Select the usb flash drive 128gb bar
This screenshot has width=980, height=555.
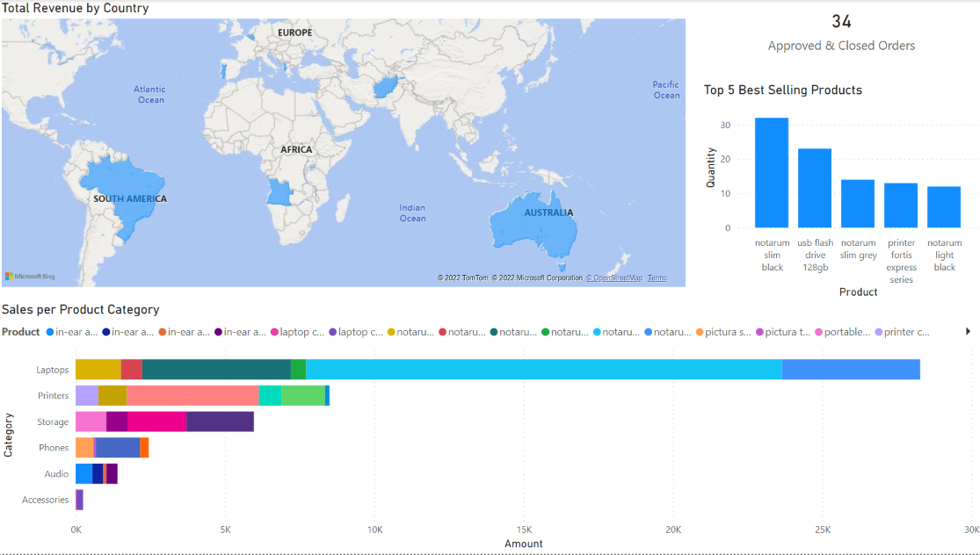point(815,188)
